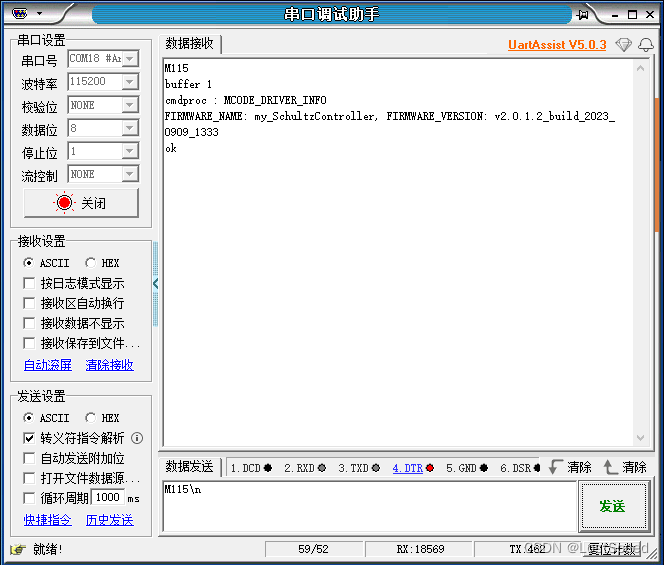Image resolution: width=664 pixels, height=565 pixels.
Task: Uncheck 转义符指令解析 checkbox
Action: pos(29,438)
